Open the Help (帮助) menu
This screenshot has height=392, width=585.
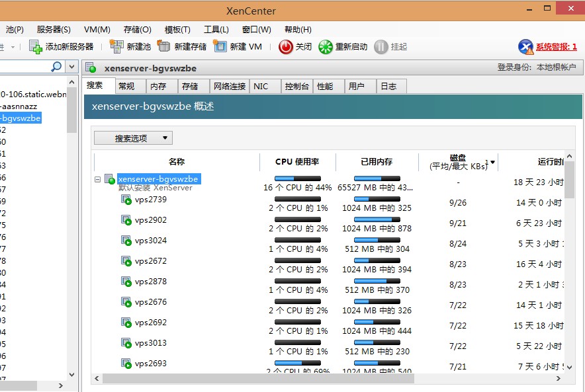(x=298, y=30)
